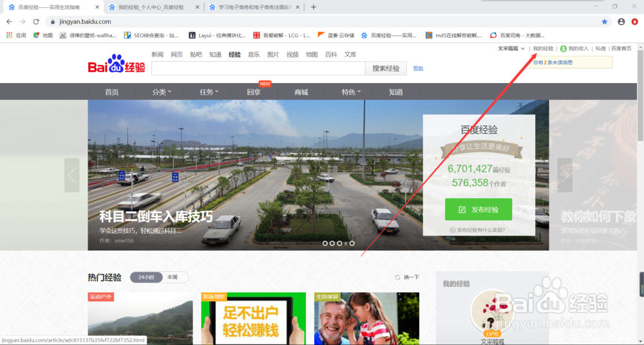Click the green coin icon by 我的收入

tap(563, 48)
